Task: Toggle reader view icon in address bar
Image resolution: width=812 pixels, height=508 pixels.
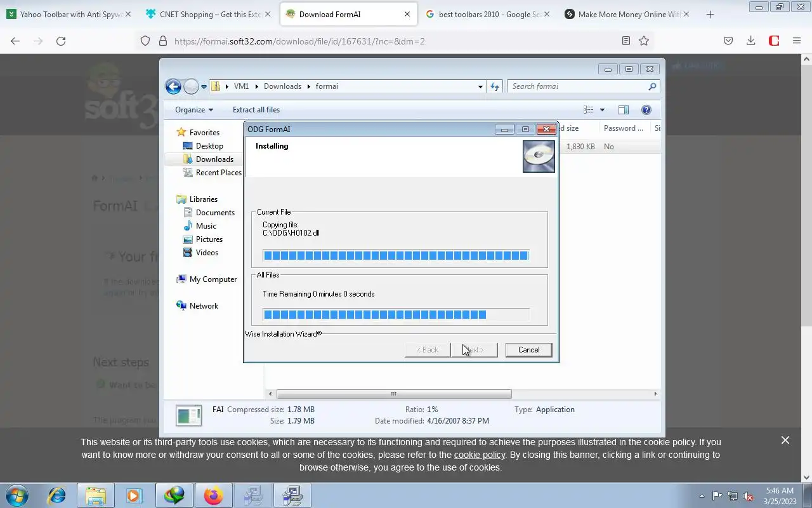Action: point(626,41)
